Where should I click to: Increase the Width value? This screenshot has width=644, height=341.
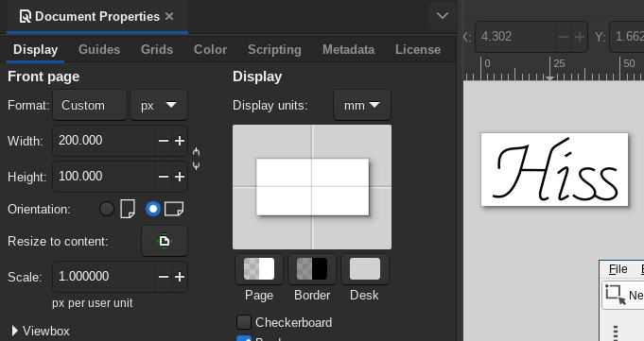180,141
